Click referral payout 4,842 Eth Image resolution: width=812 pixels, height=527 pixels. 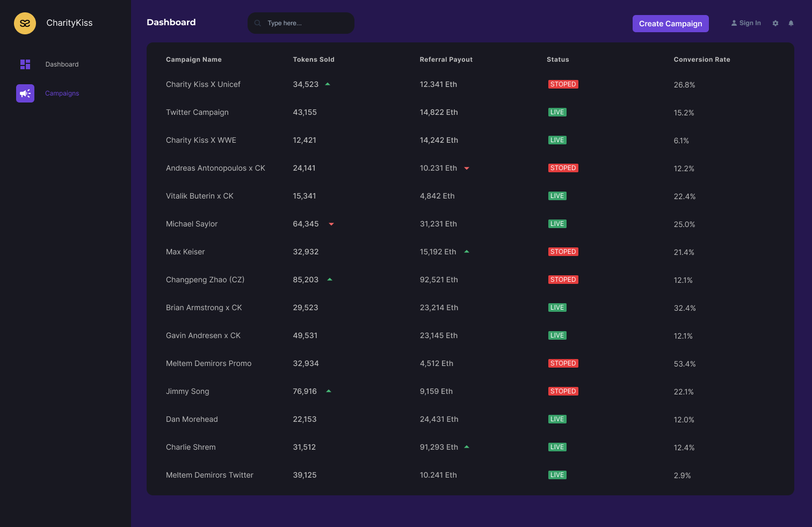pos(437,196)
